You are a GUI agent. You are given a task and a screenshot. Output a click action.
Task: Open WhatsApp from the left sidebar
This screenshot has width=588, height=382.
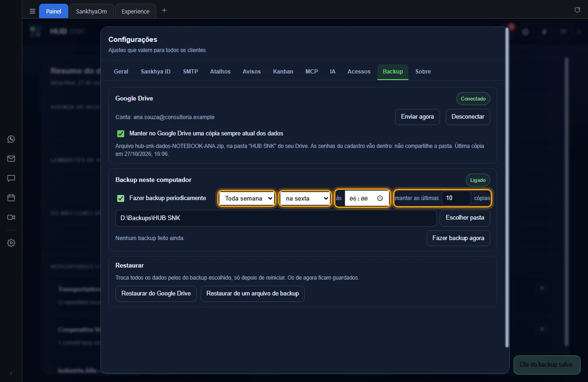(11, 139)
